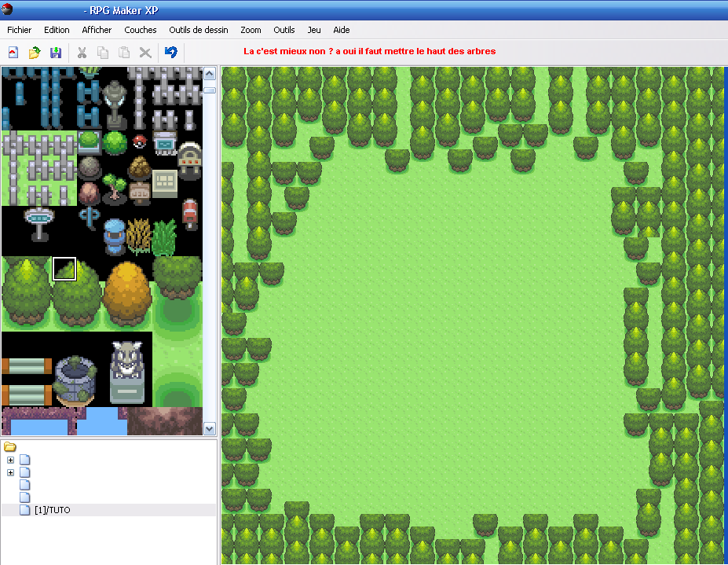Select the brown cracked rock tile
Image resolution: width=728 pixels, height=565 pixels.
140,167
